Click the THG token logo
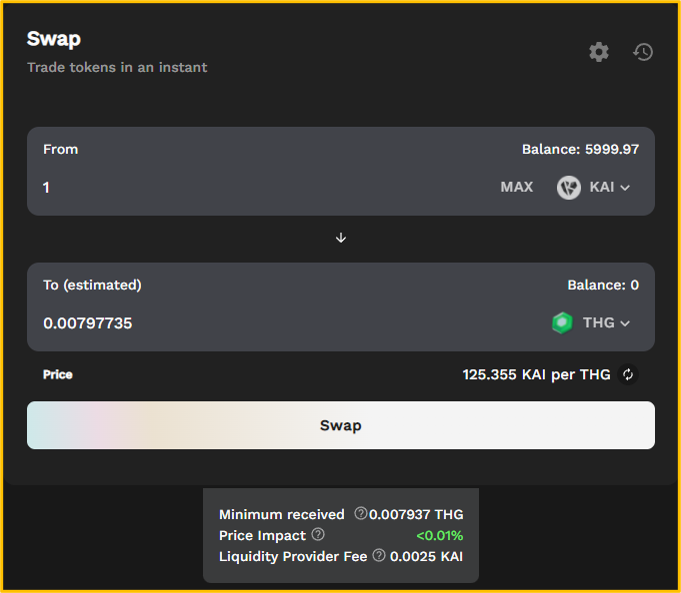Screen dimensions: 681x593 coord(562,323)
